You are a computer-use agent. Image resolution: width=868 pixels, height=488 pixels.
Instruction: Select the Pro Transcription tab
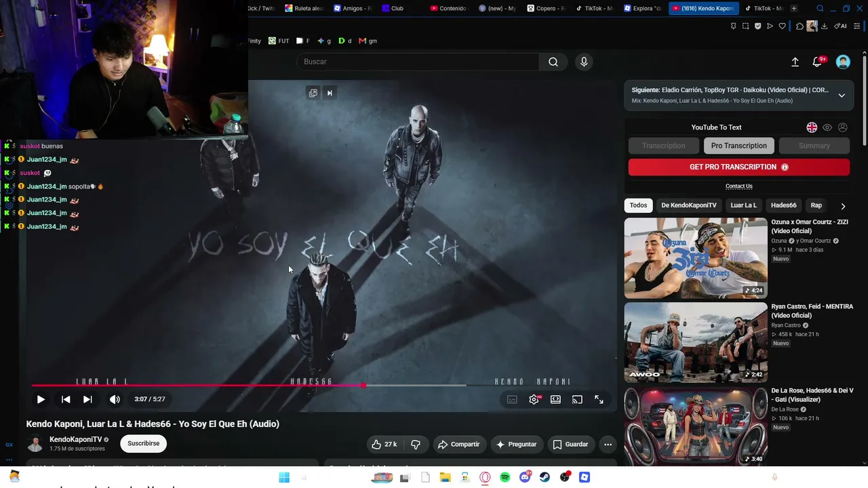[x=739, y=146]
